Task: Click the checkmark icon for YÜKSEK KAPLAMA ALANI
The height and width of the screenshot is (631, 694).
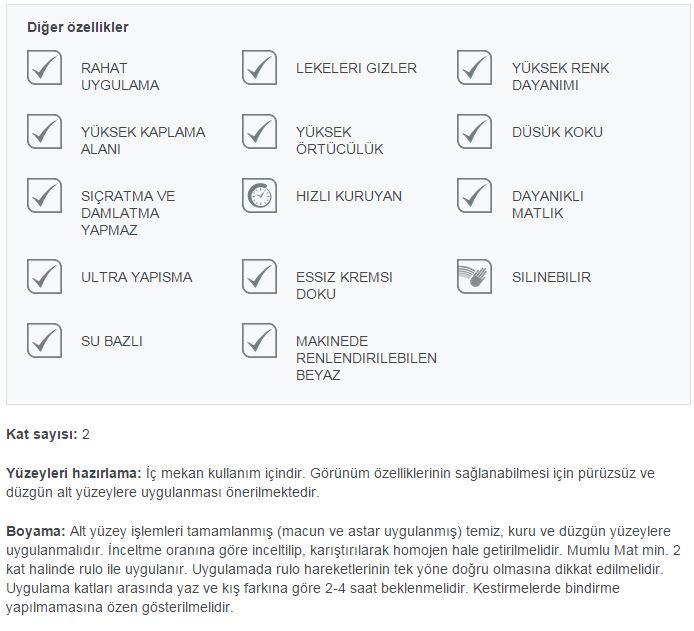Action: click(44, 132)
